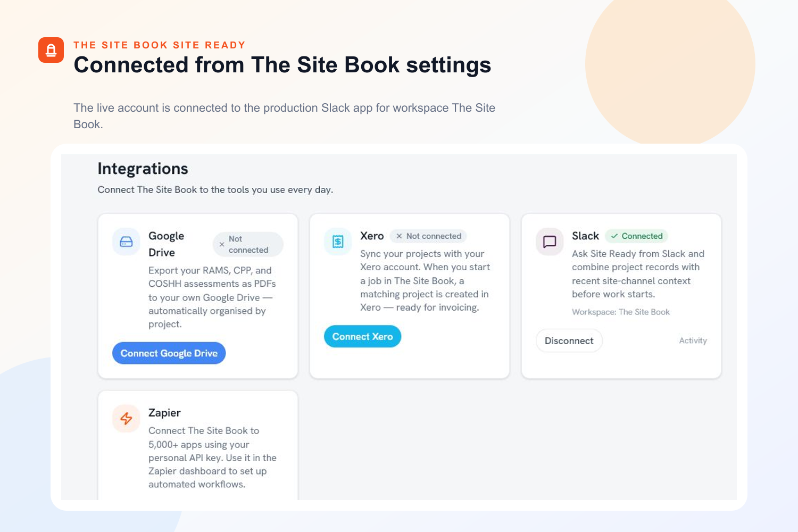Click the Xero card title text
The height and width of the screenshot is (532, 798).
372,236
